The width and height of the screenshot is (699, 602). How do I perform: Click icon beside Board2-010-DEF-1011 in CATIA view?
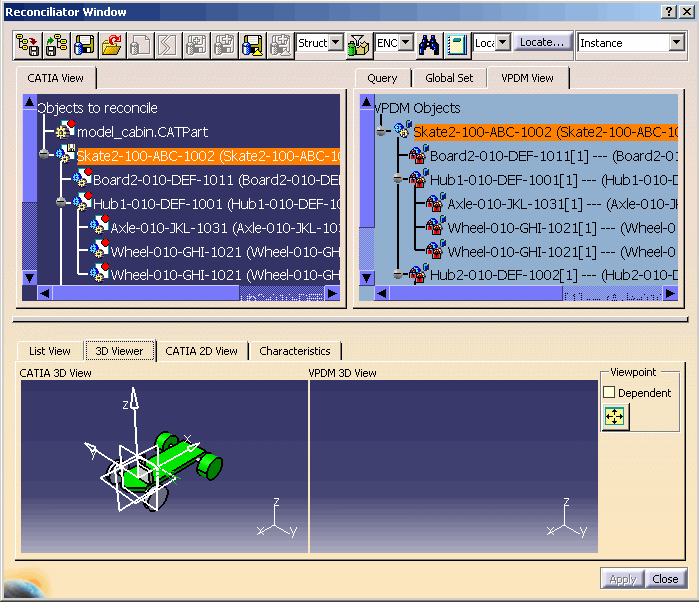click(82, 177)
